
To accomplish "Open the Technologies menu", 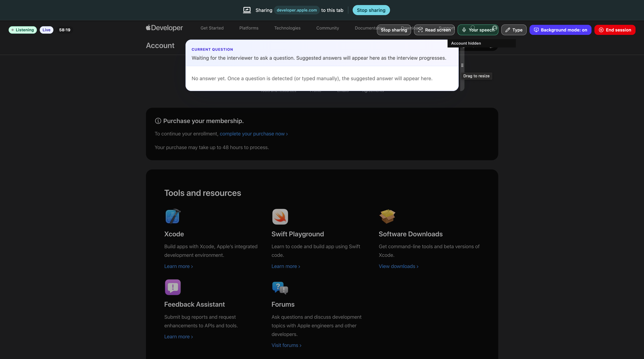I will point(287,28).
